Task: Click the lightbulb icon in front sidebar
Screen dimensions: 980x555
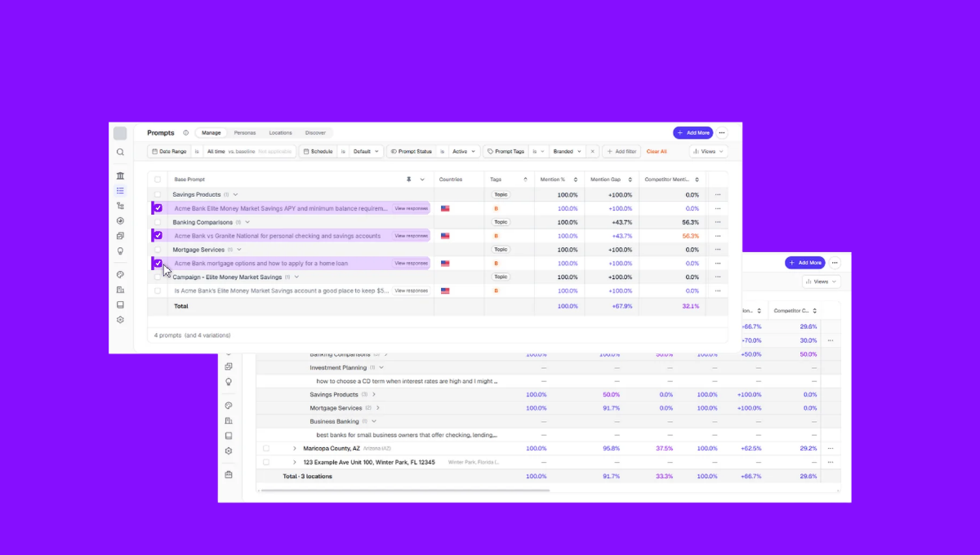Action: [x=120, y=251]
